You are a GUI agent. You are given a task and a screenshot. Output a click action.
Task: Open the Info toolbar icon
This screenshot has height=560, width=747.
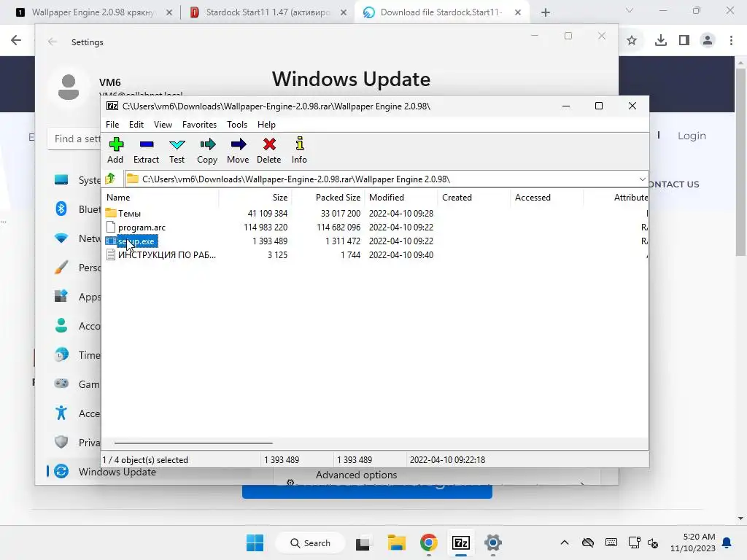click(x=299, y=144)
